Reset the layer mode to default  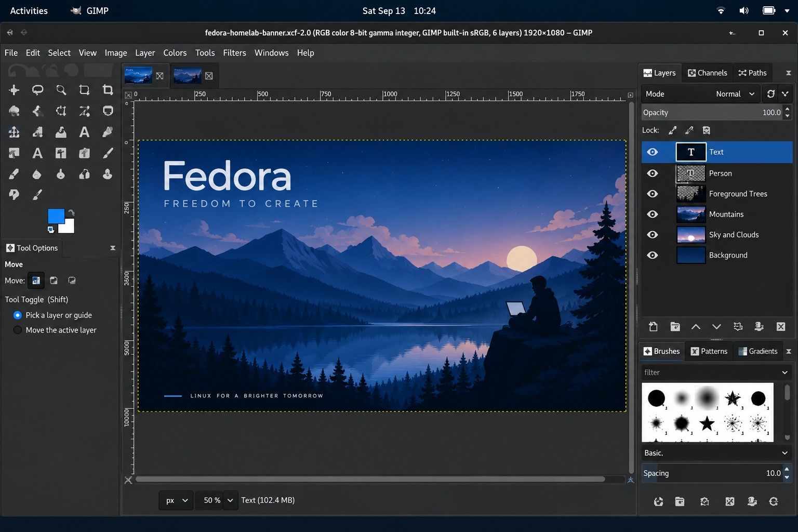(x=770, y=94)
